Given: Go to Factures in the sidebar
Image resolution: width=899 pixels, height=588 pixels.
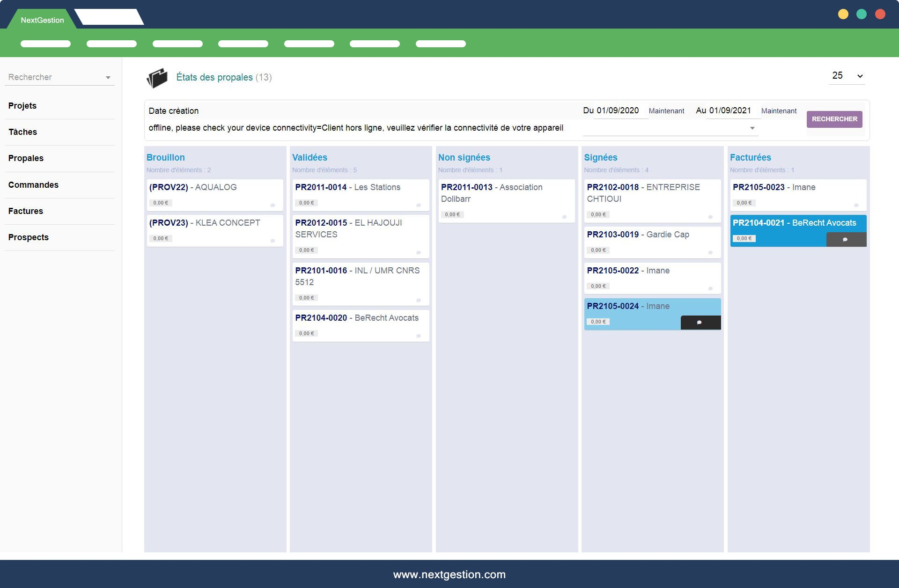Looking at the screenshot, I should [x=26, y=211].
